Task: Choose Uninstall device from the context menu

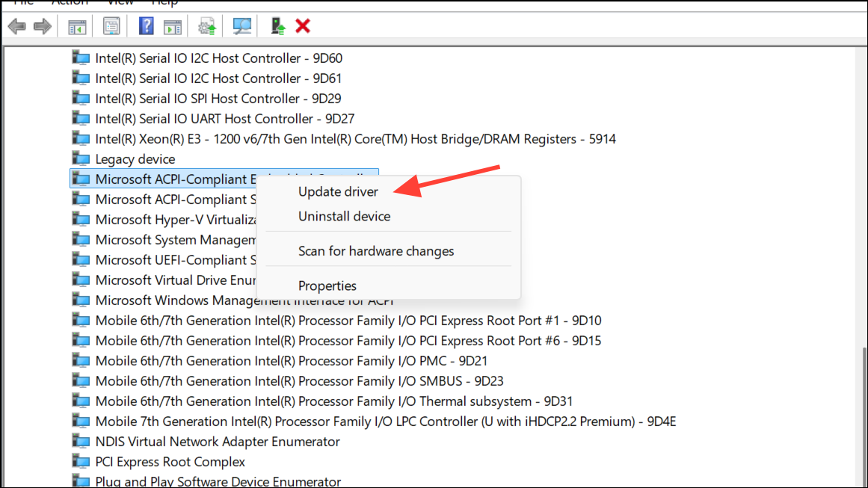Action: pos(345,216)
